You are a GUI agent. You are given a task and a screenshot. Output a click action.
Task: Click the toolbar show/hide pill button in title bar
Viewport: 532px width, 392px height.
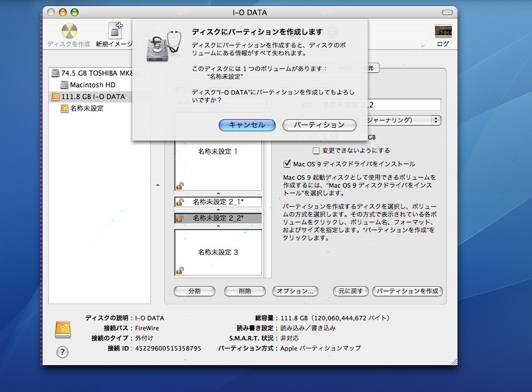447,12
